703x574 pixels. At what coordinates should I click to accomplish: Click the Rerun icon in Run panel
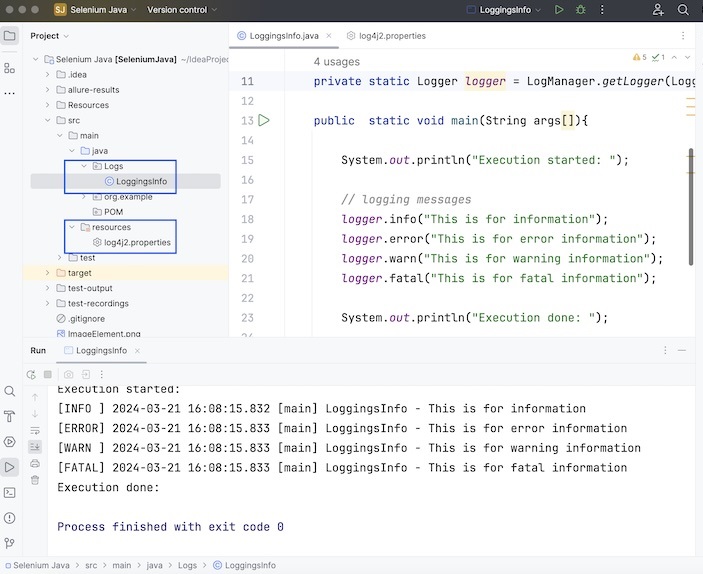(31, 374)
